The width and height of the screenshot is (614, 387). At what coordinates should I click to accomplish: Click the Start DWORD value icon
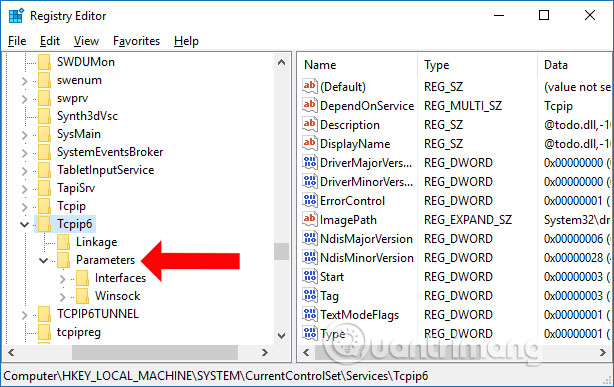click(309, 276)
